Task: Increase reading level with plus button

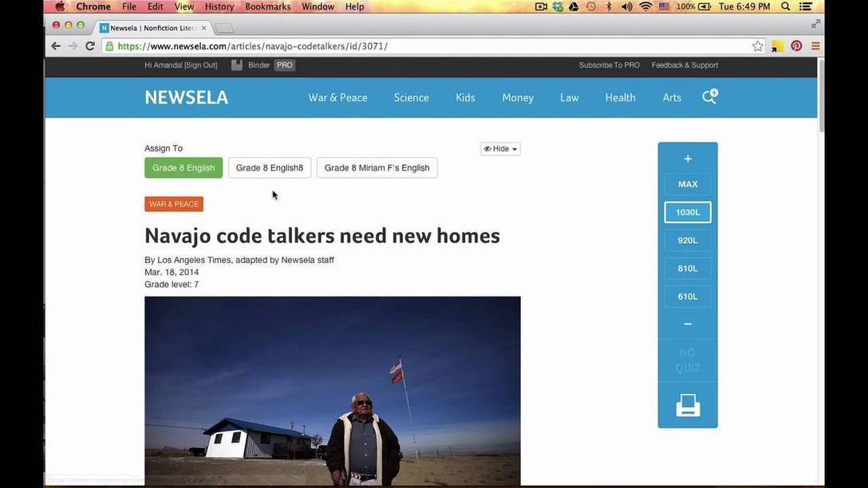Action: [688, 159]
